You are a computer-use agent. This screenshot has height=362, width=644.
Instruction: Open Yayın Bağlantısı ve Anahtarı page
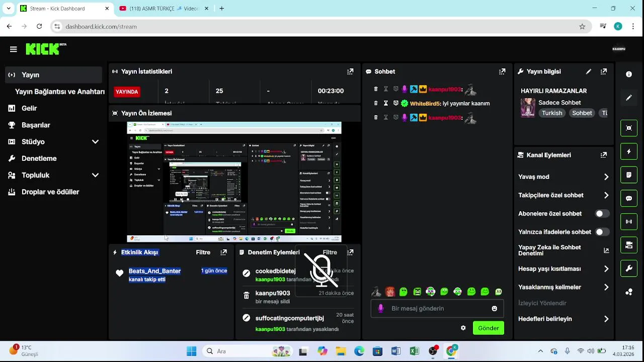[60, 92]
